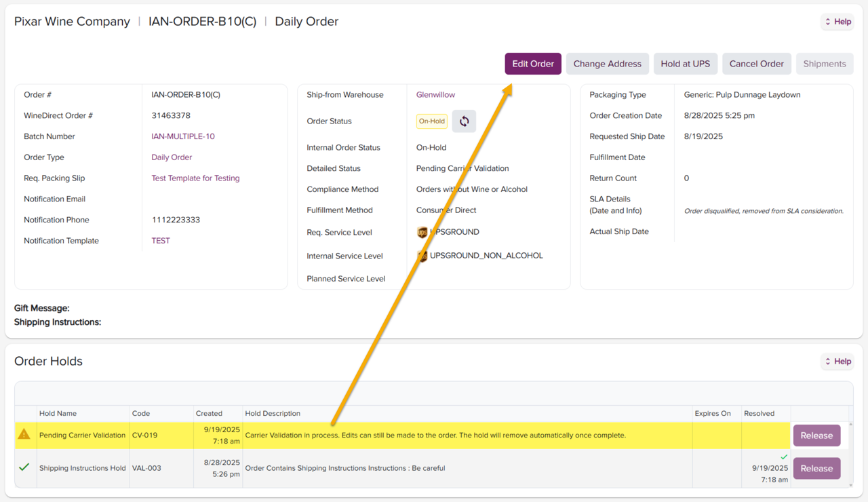
Task: Select hold code VAL-003
Action: coord(146,468)
